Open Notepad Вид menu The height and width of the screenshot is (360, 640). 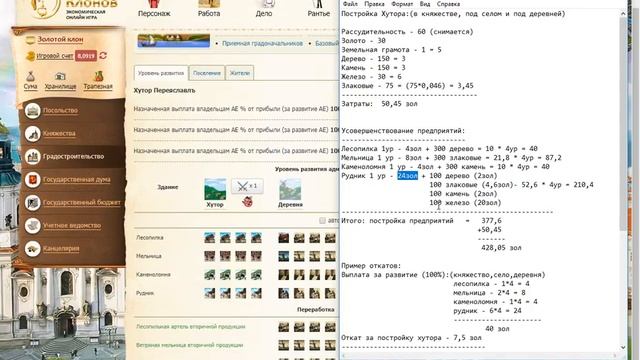coord(425,4)
